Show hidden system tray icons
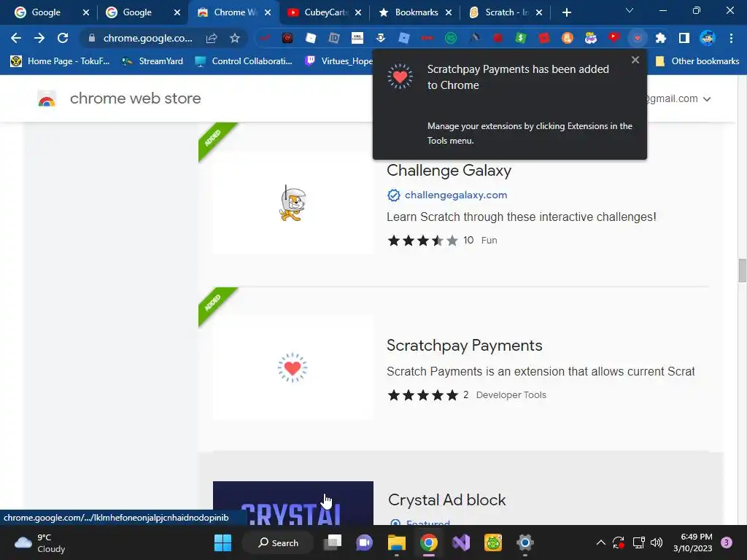This screenshot has width=747, height=560. [x=601, y=542]
